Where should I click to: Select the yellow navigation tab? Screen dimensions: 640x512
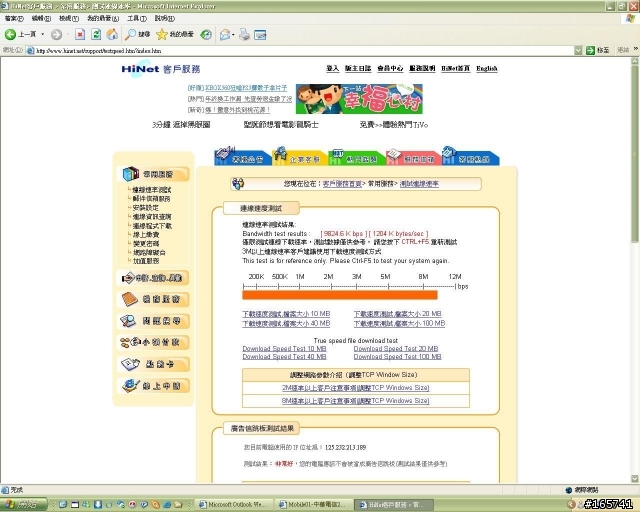[x=300, y=157]
